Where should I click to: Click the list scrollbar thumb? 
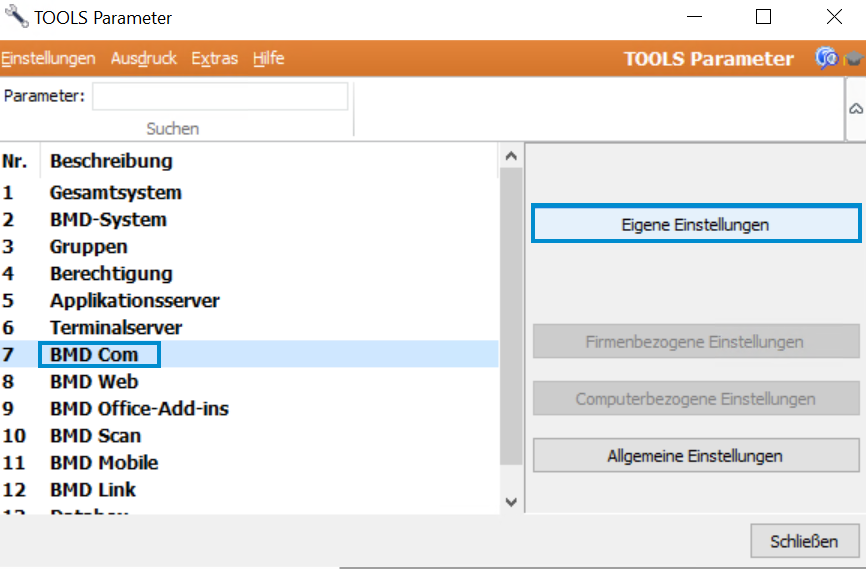click(x=511, y=317)
